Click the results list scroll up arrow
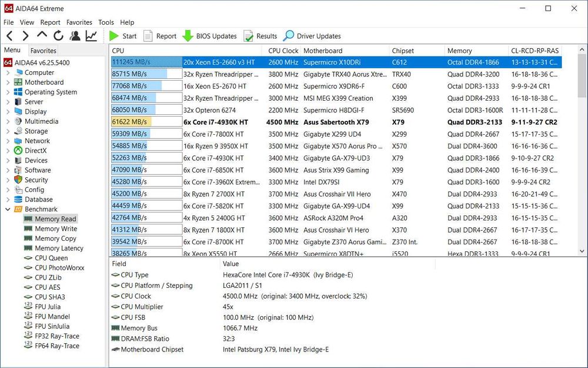Screen dimensions: 588x368 tap(582, 49)
